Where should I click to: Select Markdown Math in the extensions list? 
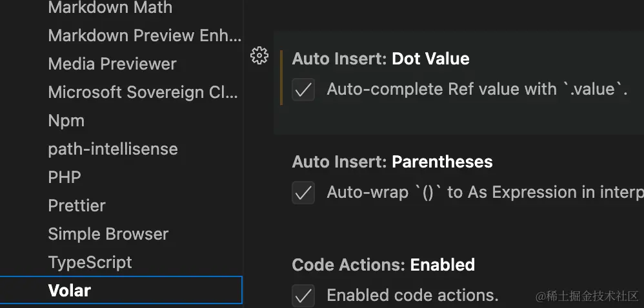[110, 8]
